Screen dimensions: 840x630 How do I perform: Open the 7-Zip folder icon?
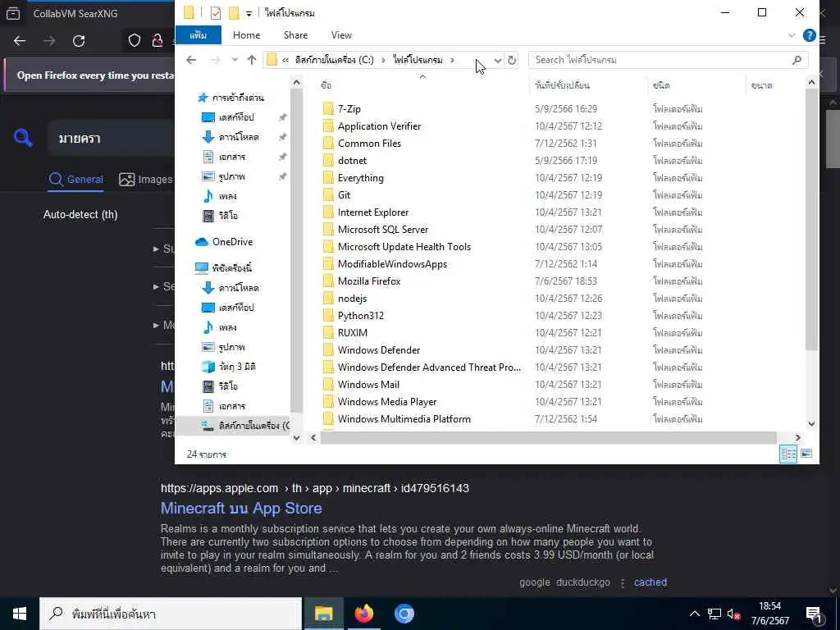pyautogui.click(x=328, y=109)
